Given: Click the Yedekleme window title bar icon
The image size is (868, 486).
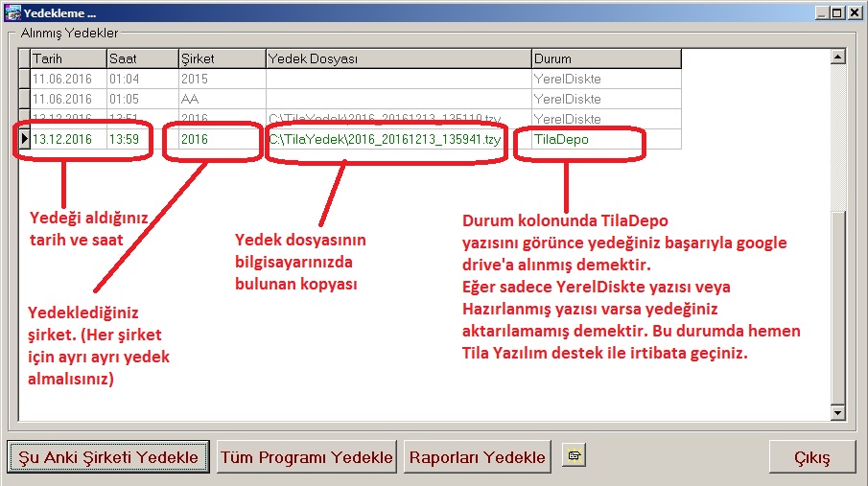Looking at the screenshot, I should (x=12, y=12).
